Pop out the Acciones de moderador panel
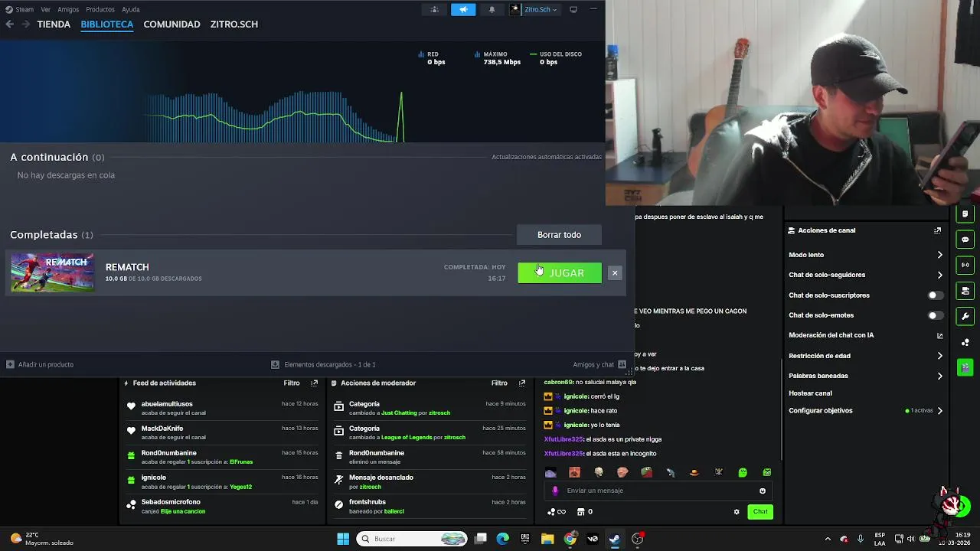Image resolution: width=980 pixels, height=551 pixels. pos(522,383)
